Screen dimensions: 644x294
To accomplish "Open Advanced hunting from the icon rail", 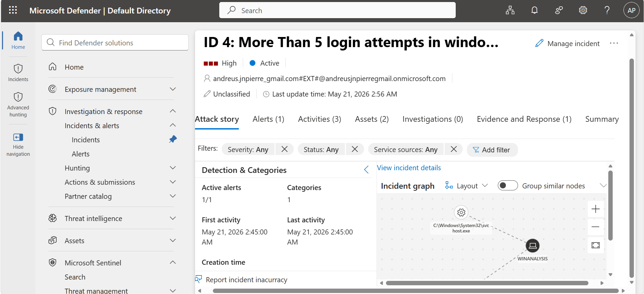I will [x=18, y=104].
